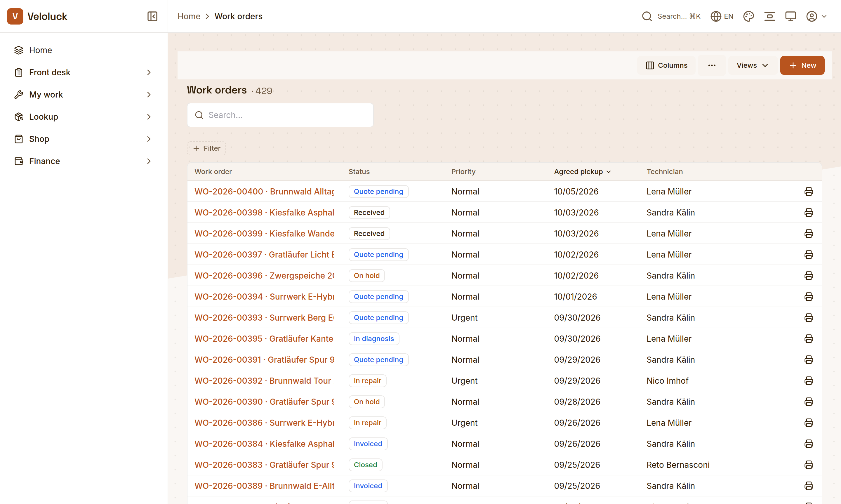Open the Columns chooser
This screenshot has width=841, height=504.
tap(666, 65)
